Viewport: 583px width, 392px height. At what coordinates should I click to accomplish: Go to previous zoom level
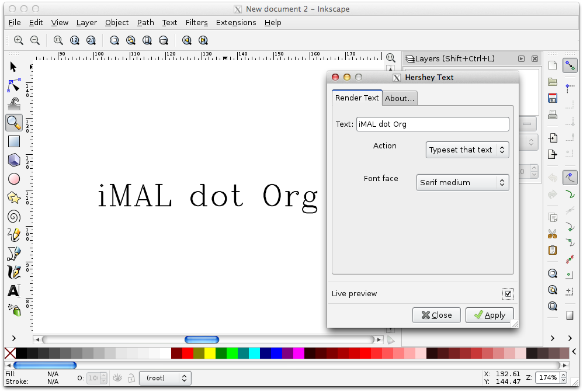[187, 40]
